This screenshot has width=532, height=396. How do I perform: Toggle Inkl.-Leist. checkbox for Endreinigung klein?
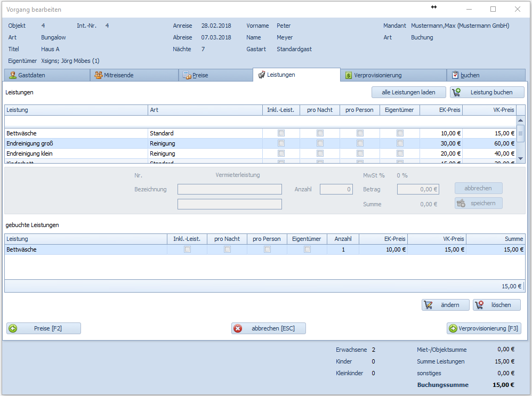(281, 153)
